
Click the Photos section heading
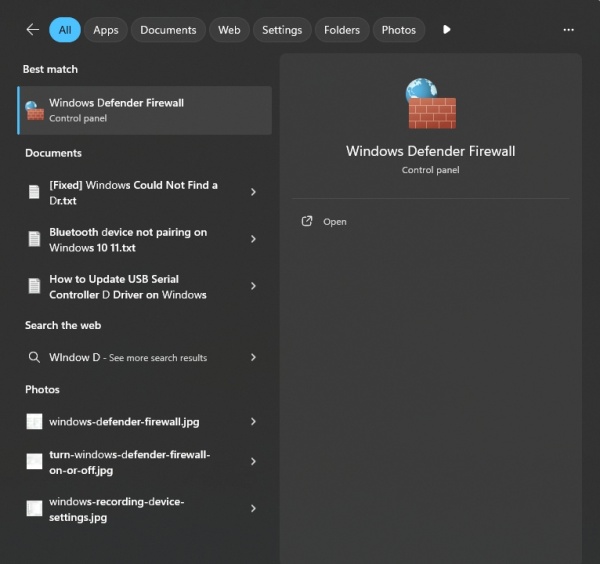tap(42, 390)
